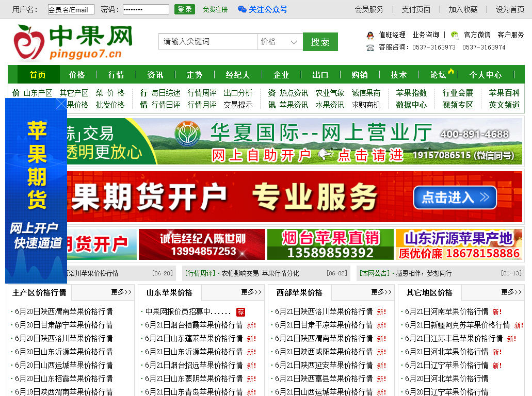Click the 烟台苹果直销 ad banner
The height and width of the screenshot is (396, 532).
(x=330, y=244)
